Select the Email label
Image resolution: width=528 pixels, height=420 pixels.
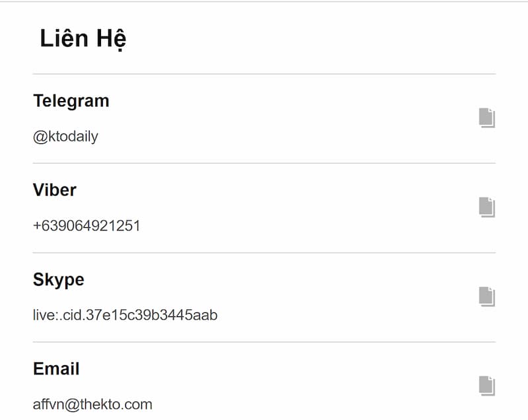56,368
